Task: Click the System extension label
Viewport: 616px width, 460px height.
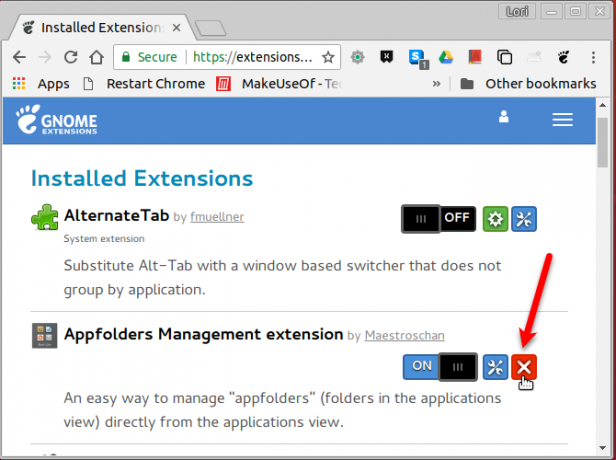Action: [104, 238]
